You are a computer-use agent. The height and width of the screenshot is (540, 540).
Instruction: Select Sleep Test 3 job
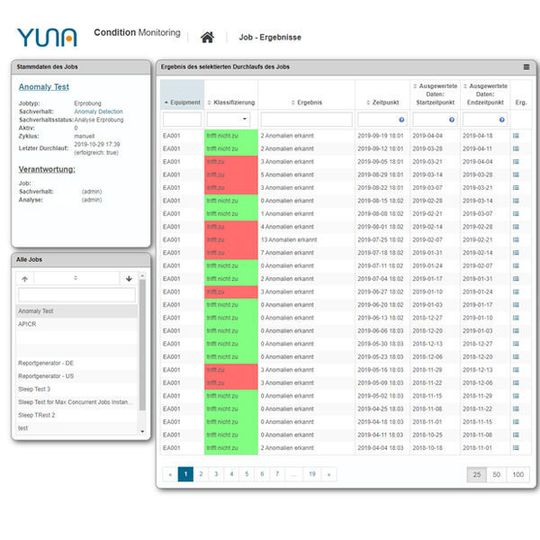[77, 389]
